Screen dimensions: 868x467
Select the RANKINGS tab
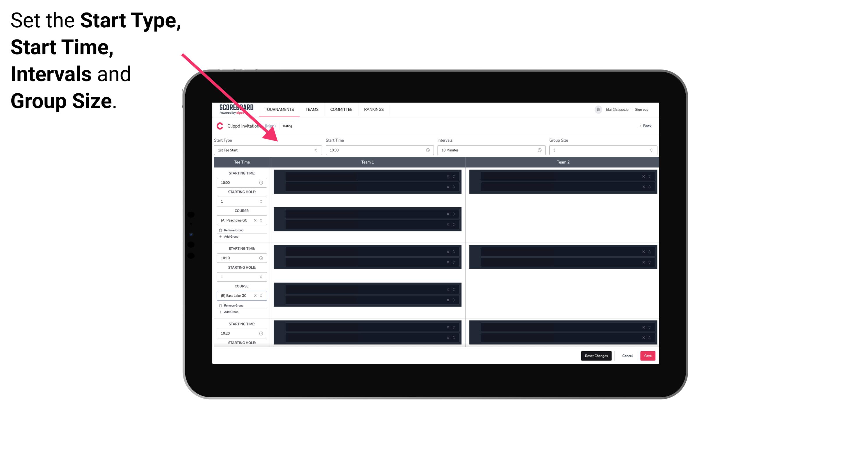tap(374, 109)
